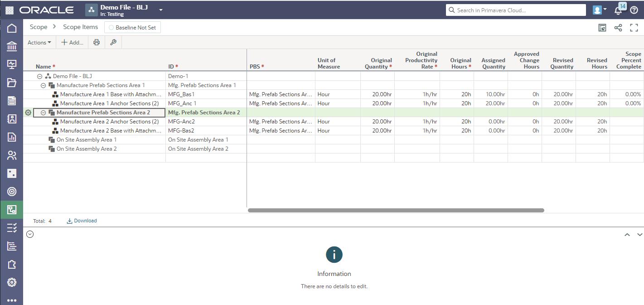
Task: Open the notifications bell
Action: pyautogui.click(x=618, y=10)
